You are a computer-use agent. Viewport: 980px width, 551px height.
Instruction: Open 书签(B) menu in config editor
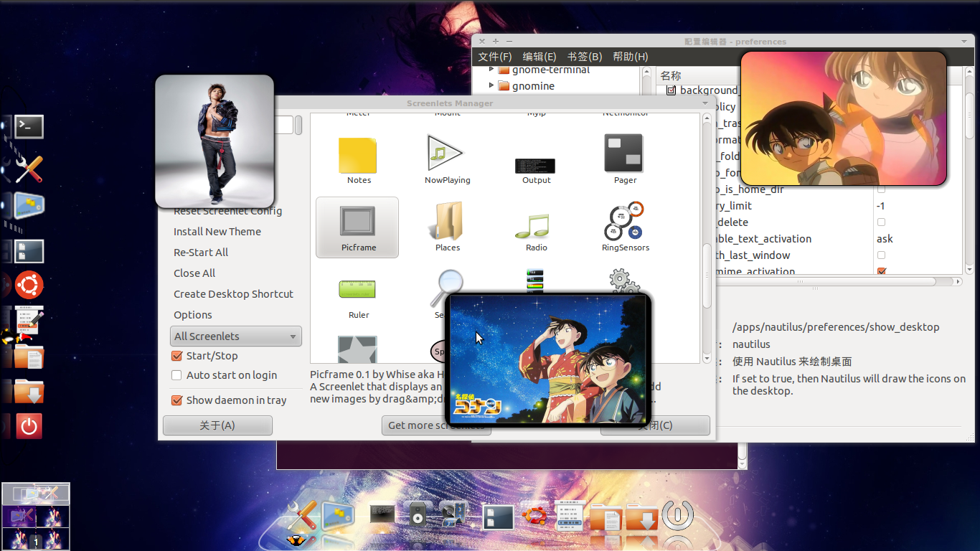[x=584, y=57]
